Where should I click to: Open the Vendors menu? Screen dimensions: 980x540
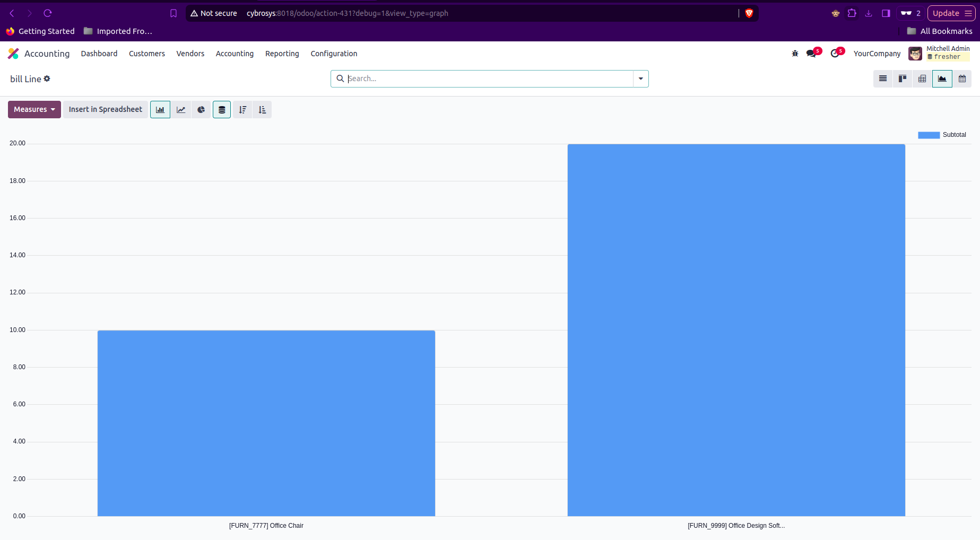coord(190,54)
